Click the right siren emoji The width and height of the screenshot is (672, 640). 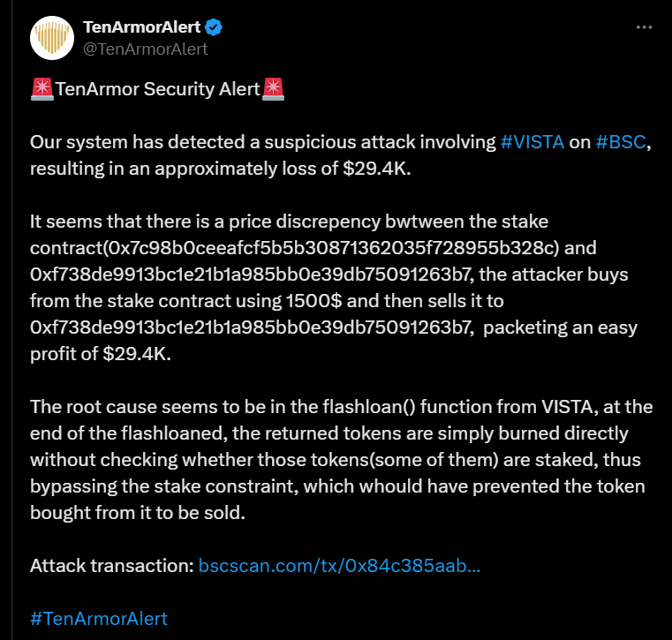pos(273,89)
